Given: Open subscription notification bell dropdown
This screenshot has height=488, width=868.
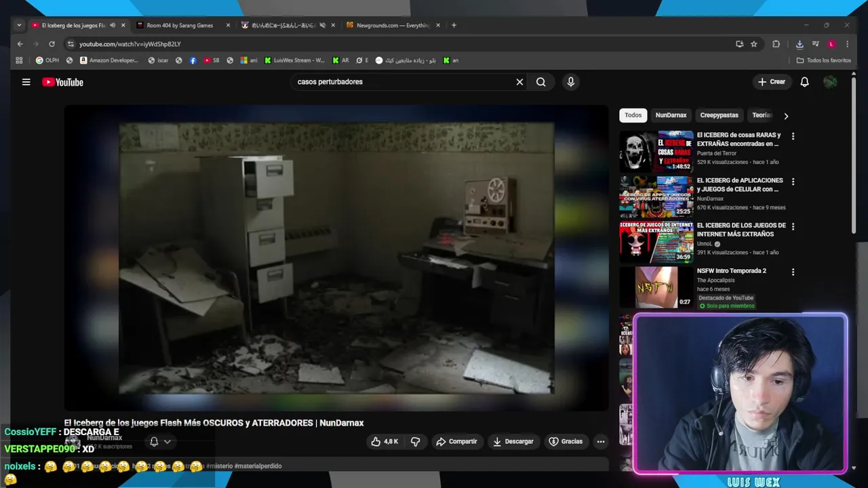Looking at the screenshot, I should [160, 441].
